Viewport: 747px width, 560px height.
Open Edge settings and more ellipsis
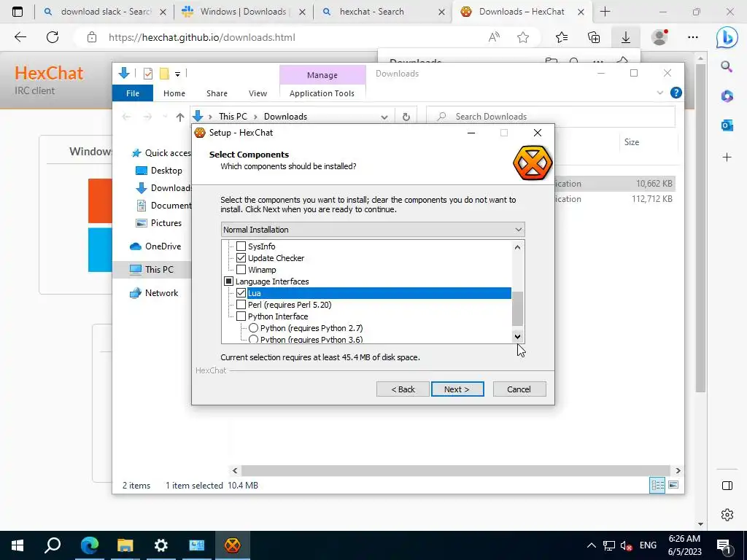pyautogui.click(x=693, y=37)
